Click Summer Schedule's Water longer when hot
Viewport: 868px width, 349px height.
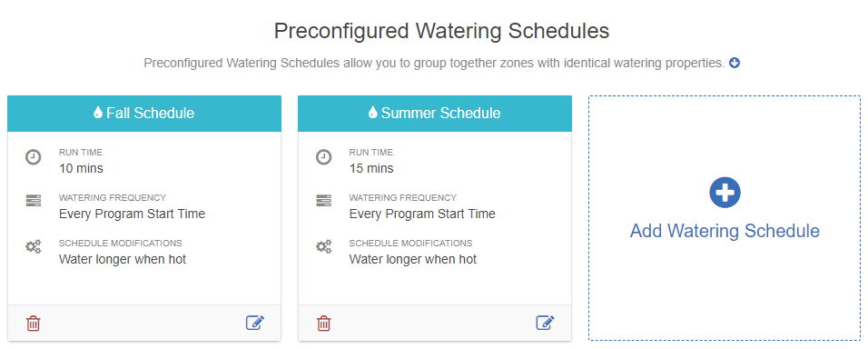[x=412, y=259]
